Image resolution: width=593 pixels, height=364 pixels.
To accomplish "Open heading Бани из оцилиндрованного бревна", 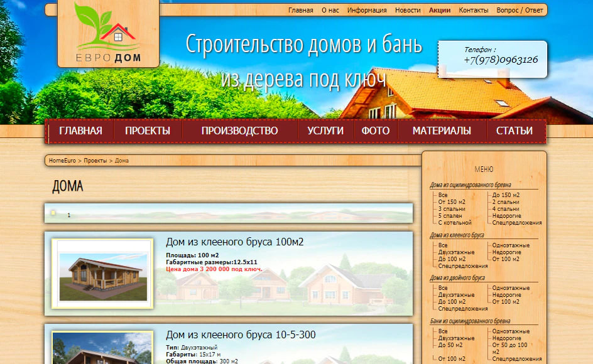I will pyautogui.click(x=470, y=321).
